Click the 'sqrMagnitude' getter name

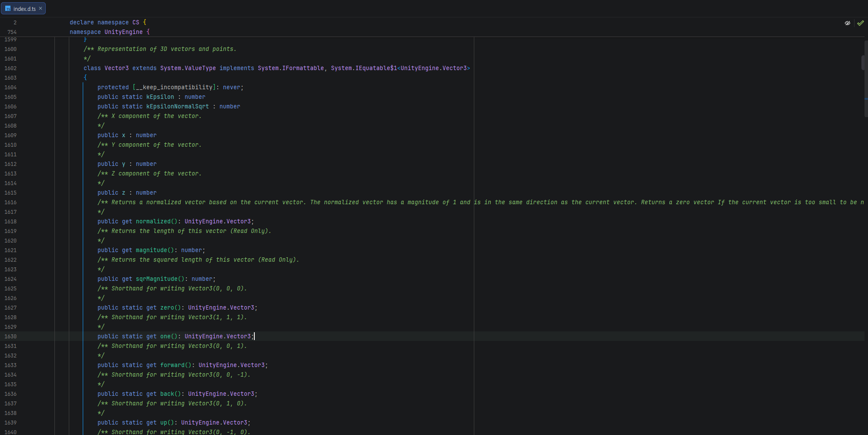click(157, 279)
